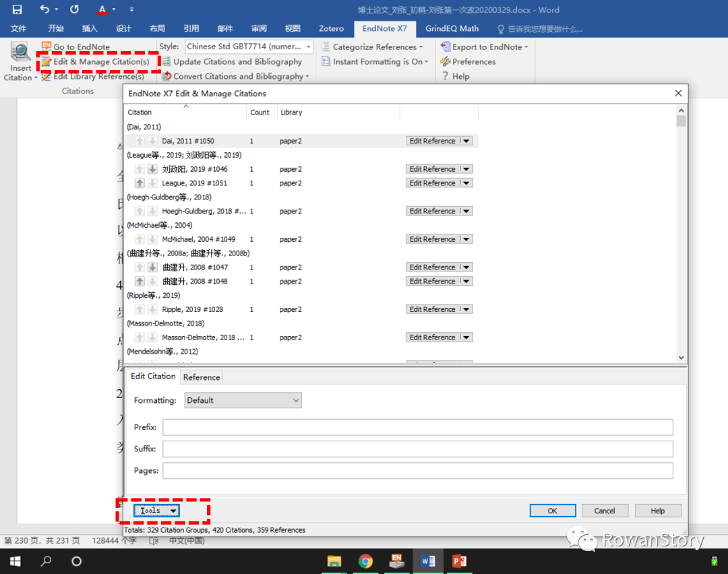728x574 pixels.
Task: Click the citation list scrollbar up arrow
Action: (x=681, y=110)
